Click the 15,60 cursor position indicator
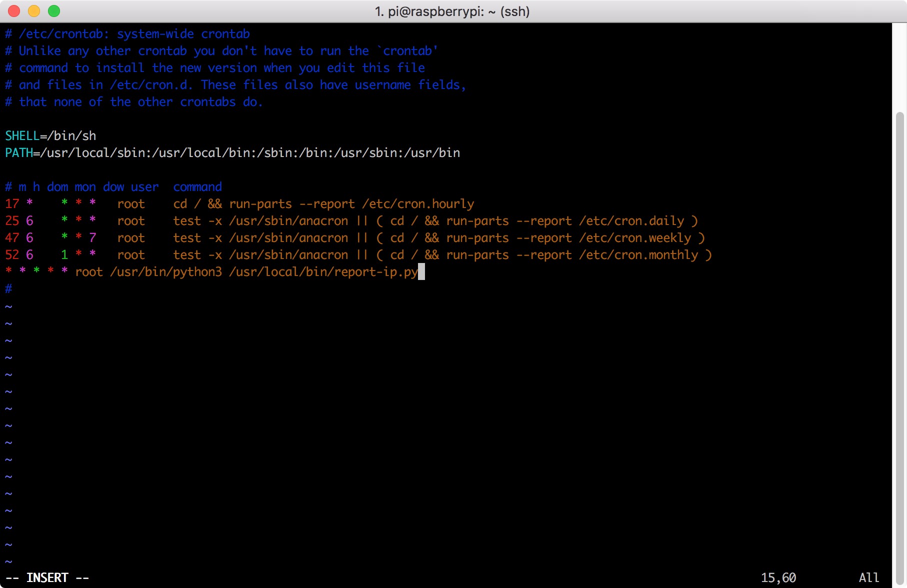The image size is (907, 588). (778, 578)
